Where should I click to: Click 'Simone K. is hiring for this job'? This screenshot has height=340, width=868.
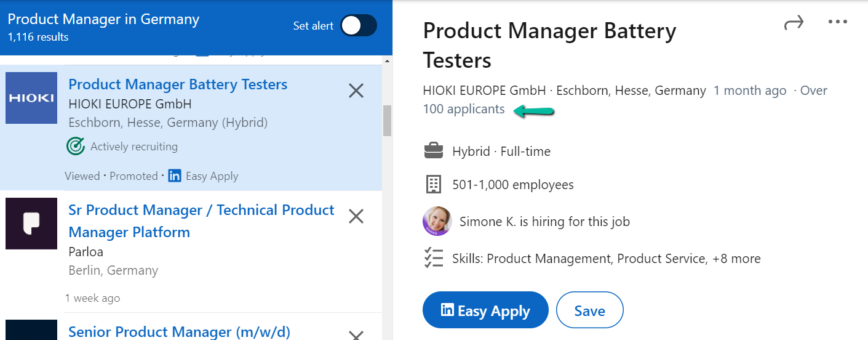click(544, 222)
